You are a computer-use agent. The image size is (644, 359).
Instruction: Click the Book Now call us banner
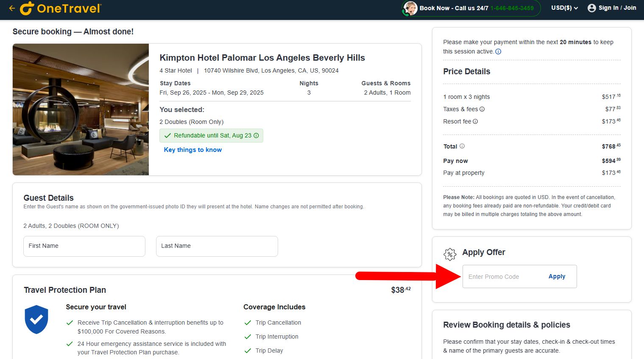[x=471, y=8]
